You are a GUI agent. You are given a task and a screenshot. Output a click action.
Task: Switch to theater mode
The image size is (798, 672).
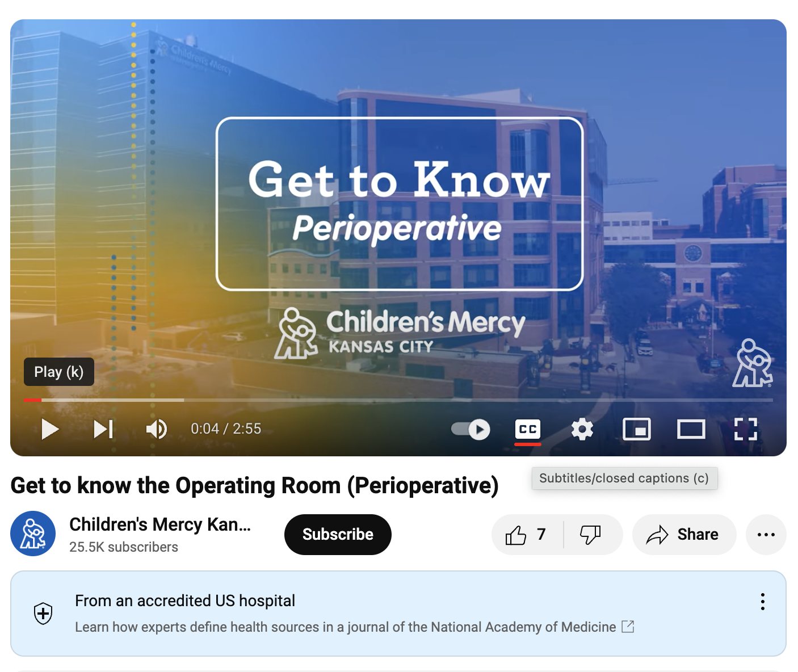tap(691, 429)
